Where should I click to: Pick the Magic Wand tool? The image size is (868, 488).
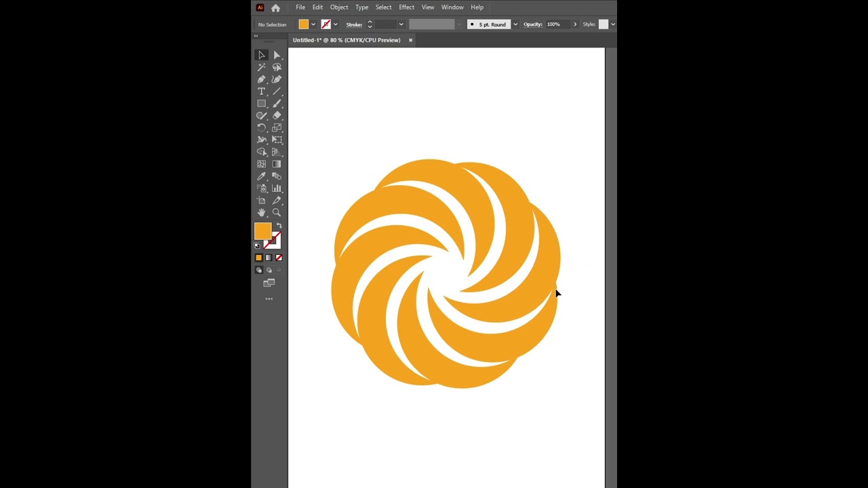262,67
